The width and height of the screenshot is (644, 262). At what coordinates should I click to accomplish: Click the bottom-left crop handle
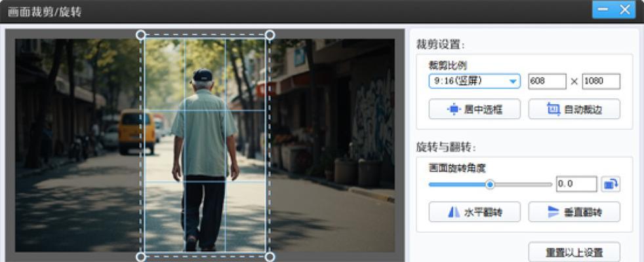[x=140, y=257]
